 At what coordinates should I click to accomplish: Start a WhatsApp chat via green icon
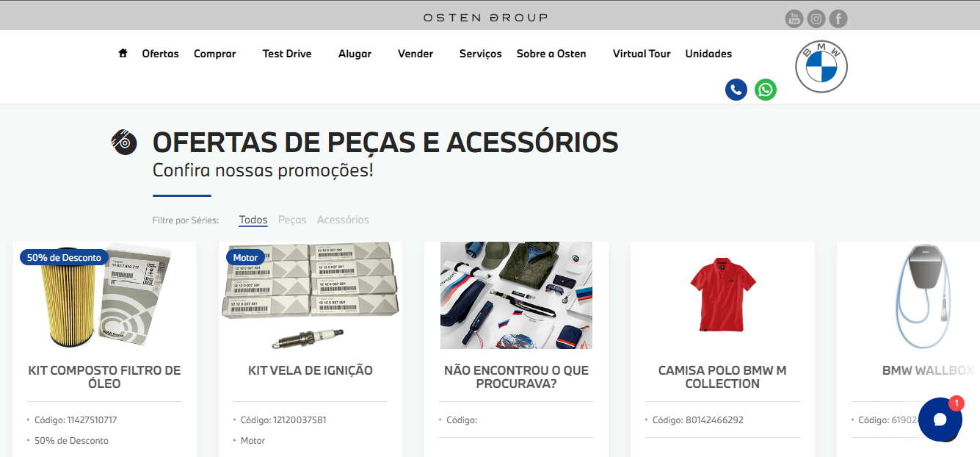[766, 90]
